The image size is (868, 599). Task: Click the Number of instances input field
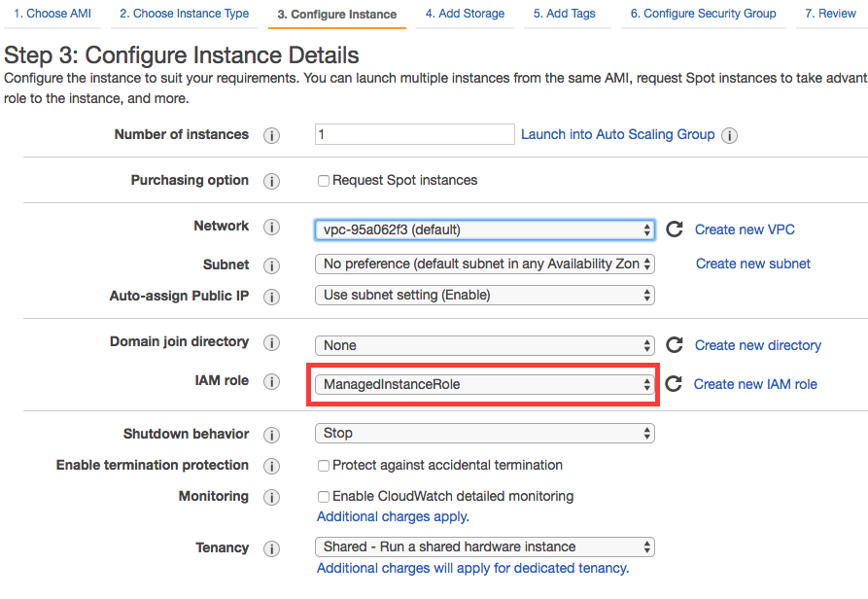(x=414, y=135)
